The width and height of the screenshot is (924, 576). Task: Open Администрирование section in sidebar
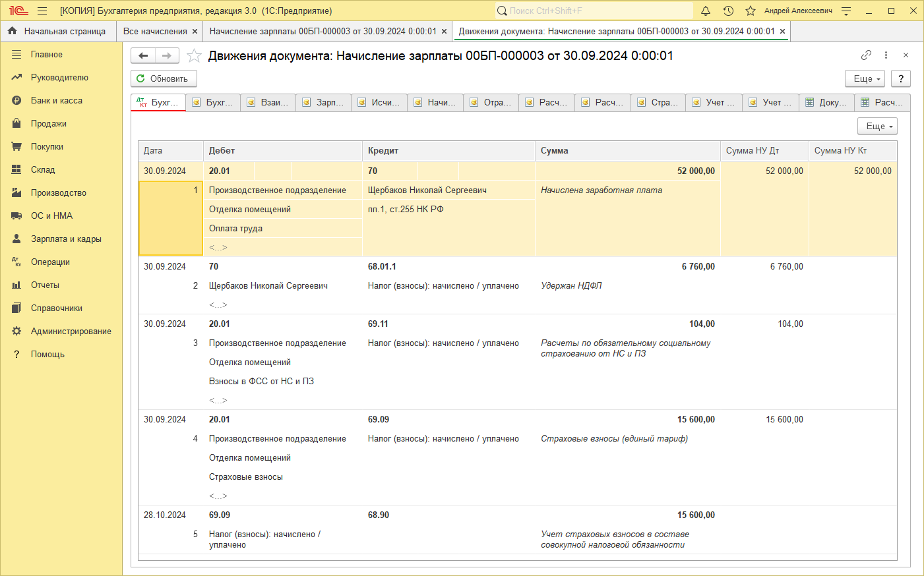(x=61, y=331)
